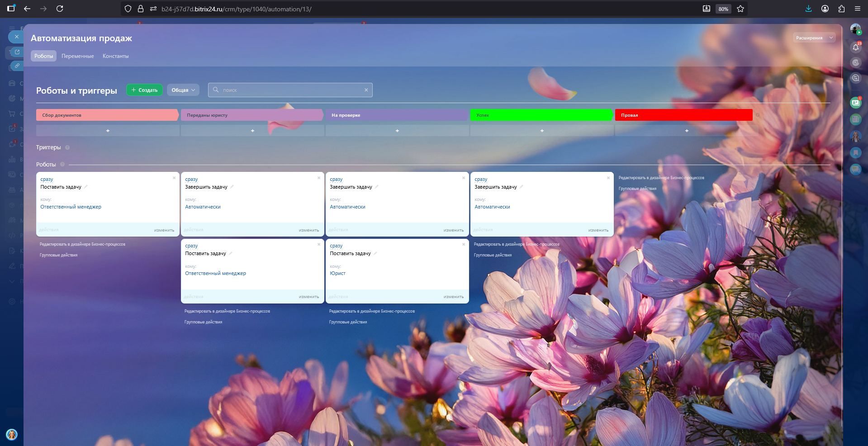Viewport: 868px width, 446px height.
Task: Open Редактировать в дизайнере Бизнес-процессов under Провал
Action: pyautogui.click(x=661, y=178)
